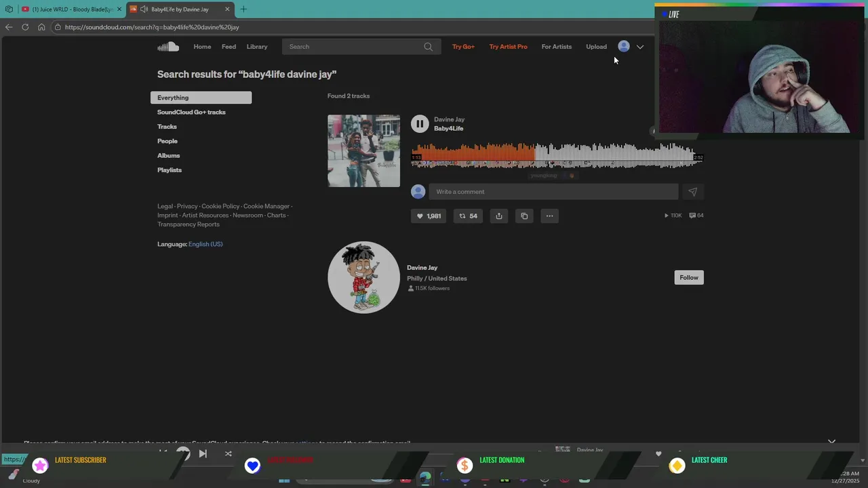This screenshot has height=488, width=868.
Task: Send the comment with paper plane icon
Action: click(x=692, y=192)
